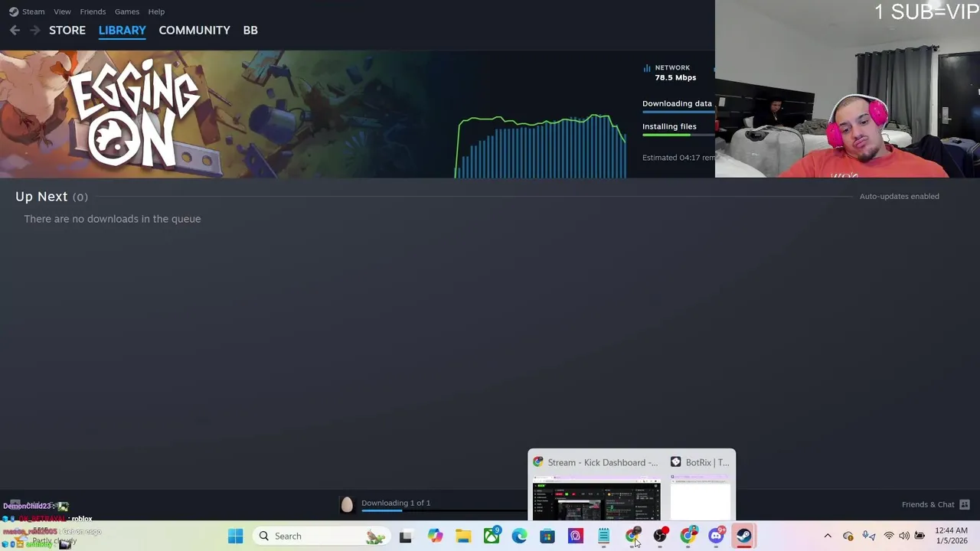Click the Egging On egg download icon
Viewport: 980px width, 551px height.
(x=347, y=504)
